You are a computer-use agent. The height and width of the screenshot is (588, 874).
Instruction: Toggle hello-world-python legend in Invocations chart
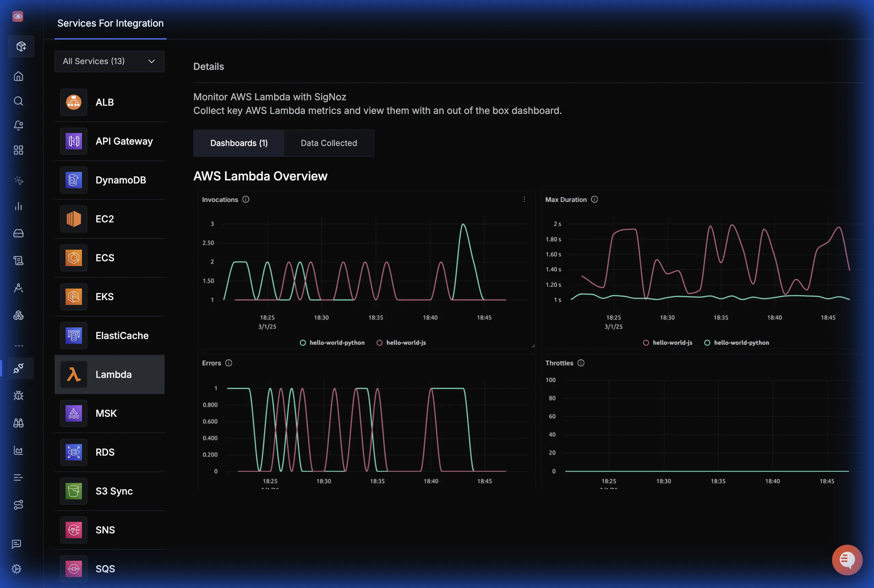(x=332, y=343)
